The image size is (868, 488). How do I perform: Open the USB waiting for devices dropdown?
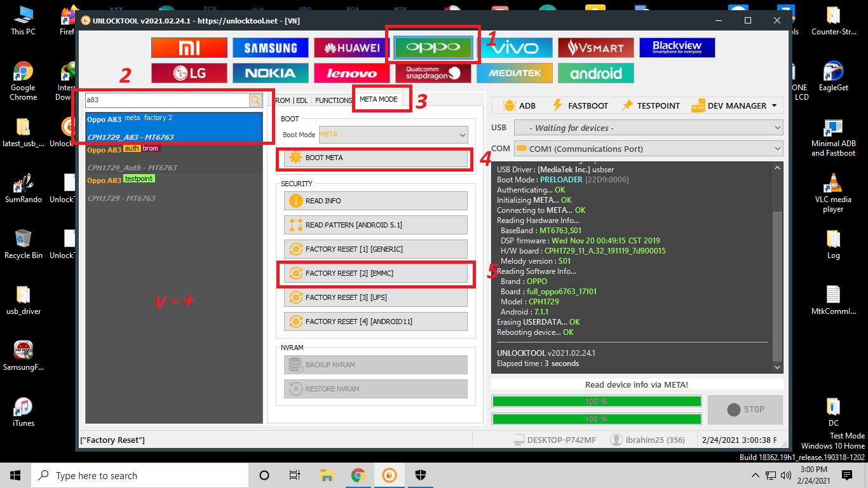(649, 128)
